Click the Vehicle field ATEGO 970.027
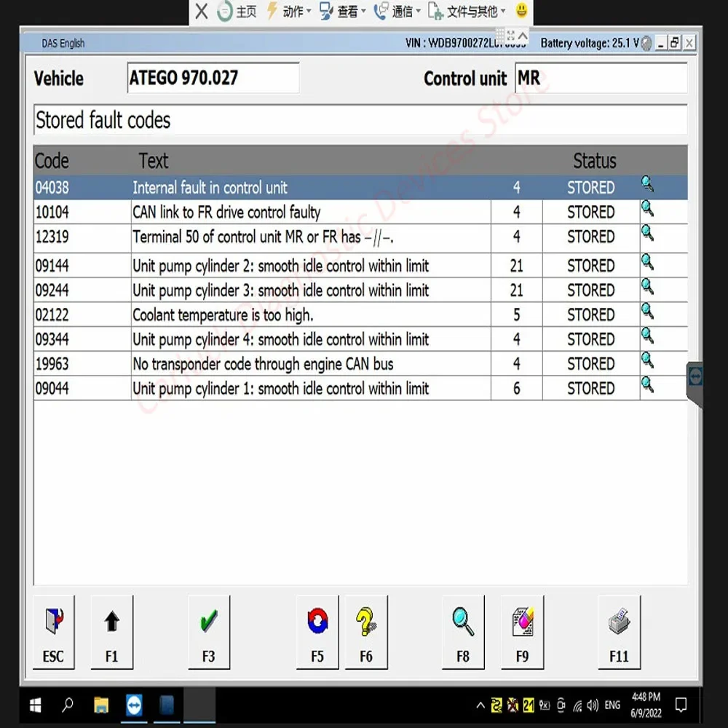 point(213,78)
